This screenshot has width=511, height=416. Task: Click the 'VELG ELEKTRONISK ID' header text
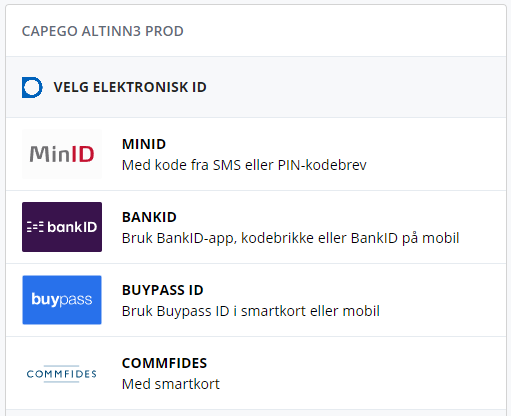coord(130,87)
